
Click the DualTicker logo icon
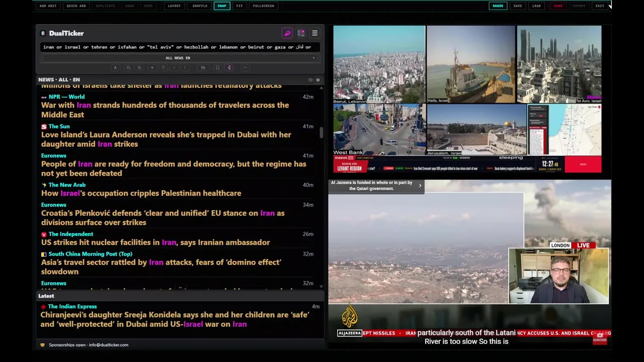[43, 33]
